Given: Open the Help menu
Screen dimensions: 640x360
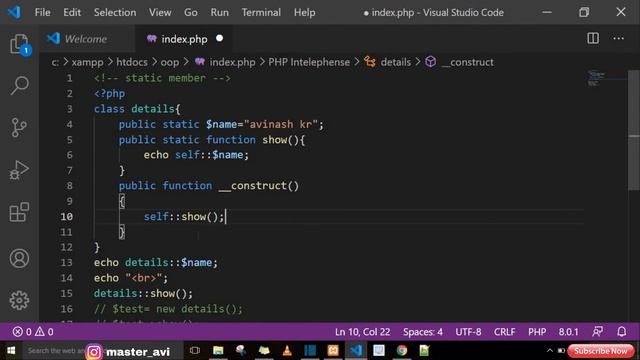Looking at the screenshot, I should pyautogui.click(x=304, y=12).
